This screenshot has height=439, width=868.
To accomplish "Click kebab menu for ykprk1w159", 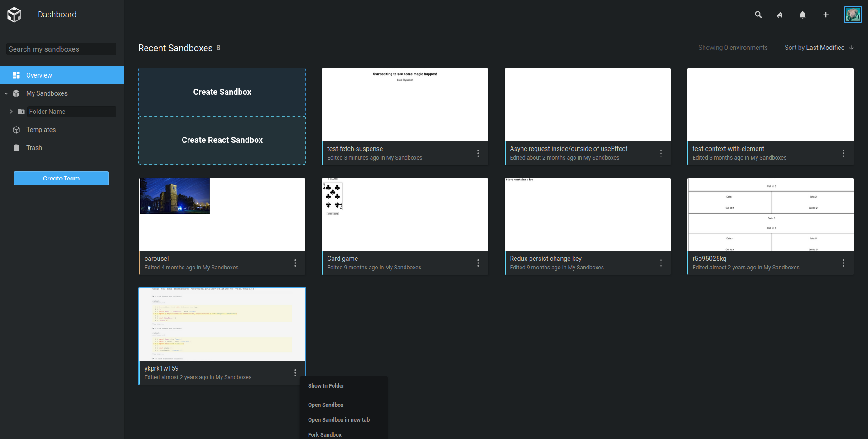I will tap(295, 373).
